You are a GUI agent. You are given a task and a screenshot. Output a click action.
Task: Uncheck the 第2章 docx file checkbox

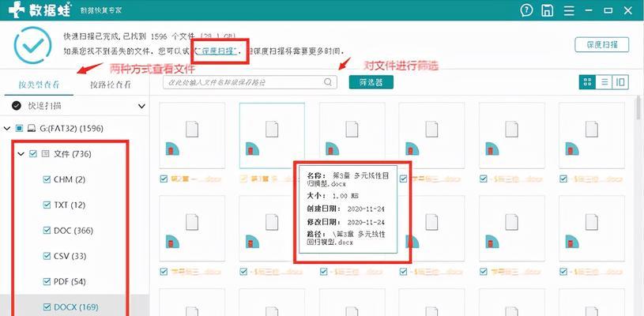pos(164,179)
